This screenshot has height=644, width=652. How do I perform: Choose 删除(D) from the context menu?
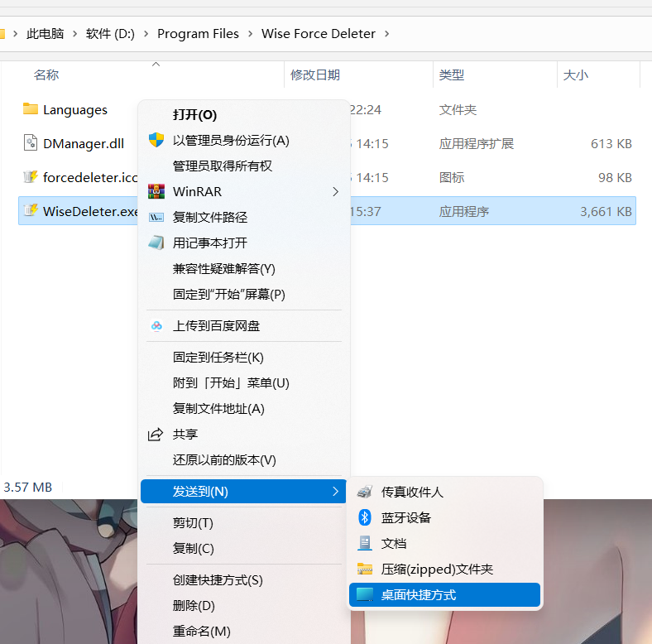point(194,606)
